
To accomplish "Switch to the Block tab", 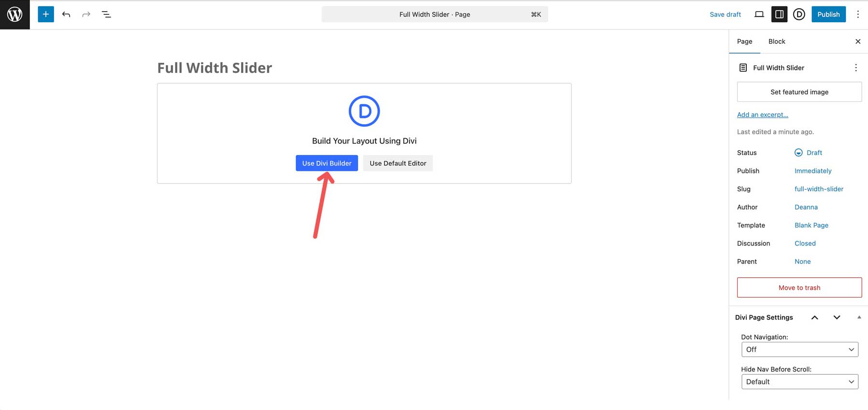I will point(777,42).
